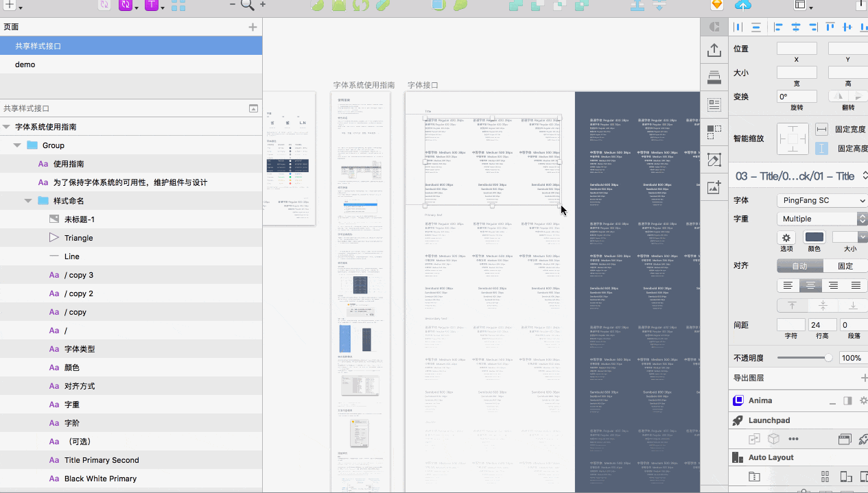Align vertical centers icon in inspector

coord(847,27)
